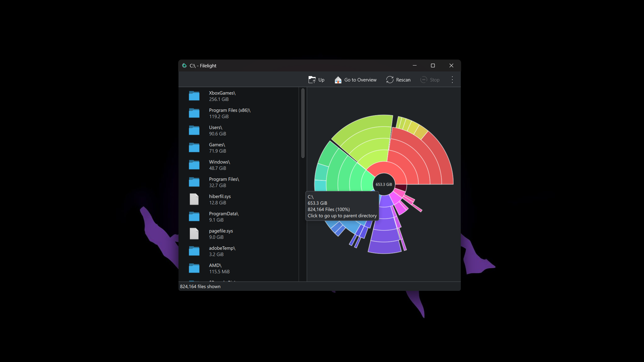Click the Filelight app icon in title bar
Screen dimensions: 644x362
pos(184,66)
